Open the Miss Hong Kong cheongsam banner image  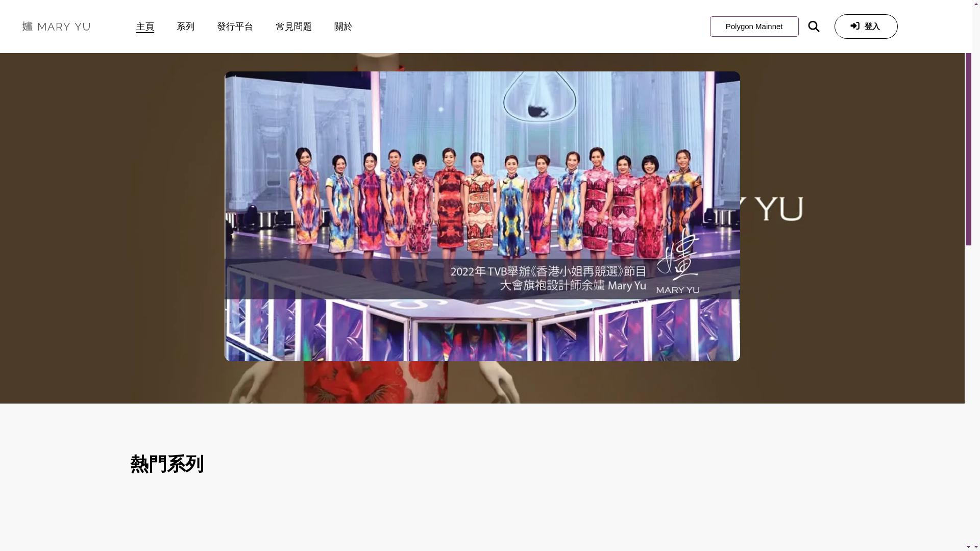pos(482,216)
